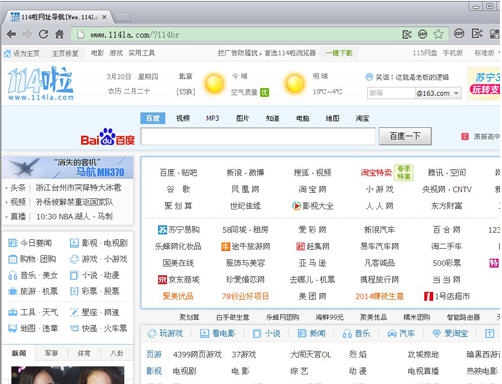The width and height of the screenshot is (502, 384).
Task: Open the 电视直播 link
Action: pyautogui.click(x=423, y=371)
